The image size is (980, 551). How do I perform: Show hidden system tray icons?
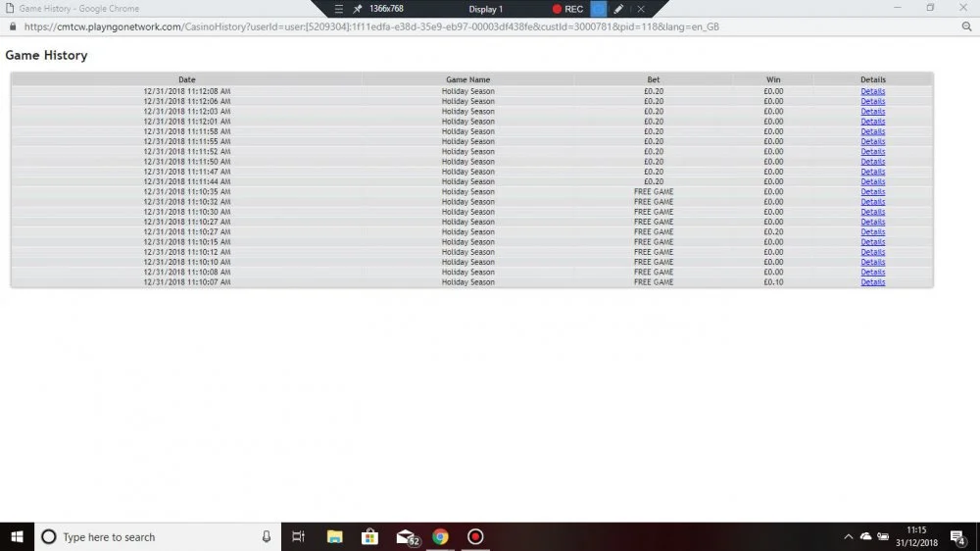(x=848, y=536)
